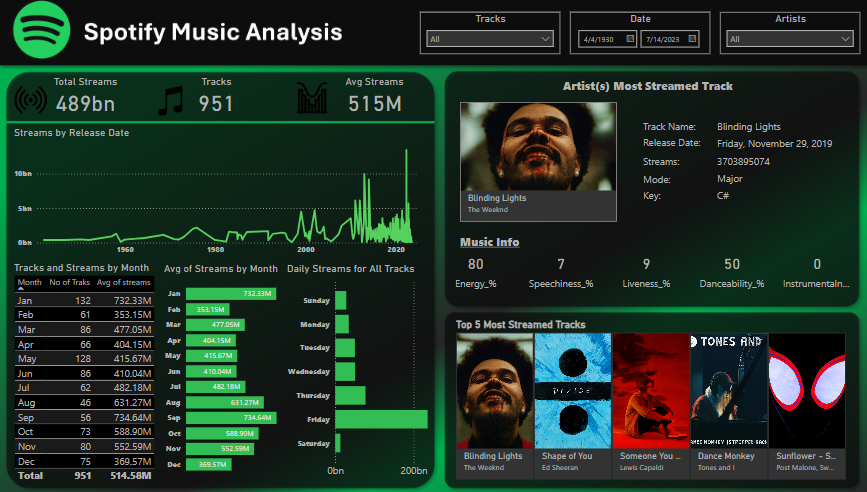Select the Dec row in month table
Screen dimensions: 867x492
pos(84,461)
